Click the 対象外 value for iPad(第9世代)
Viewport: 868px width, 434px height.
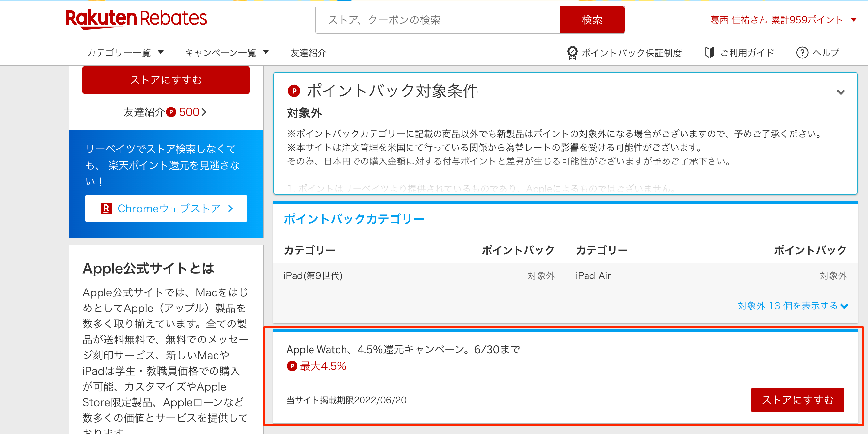(541, 275)
